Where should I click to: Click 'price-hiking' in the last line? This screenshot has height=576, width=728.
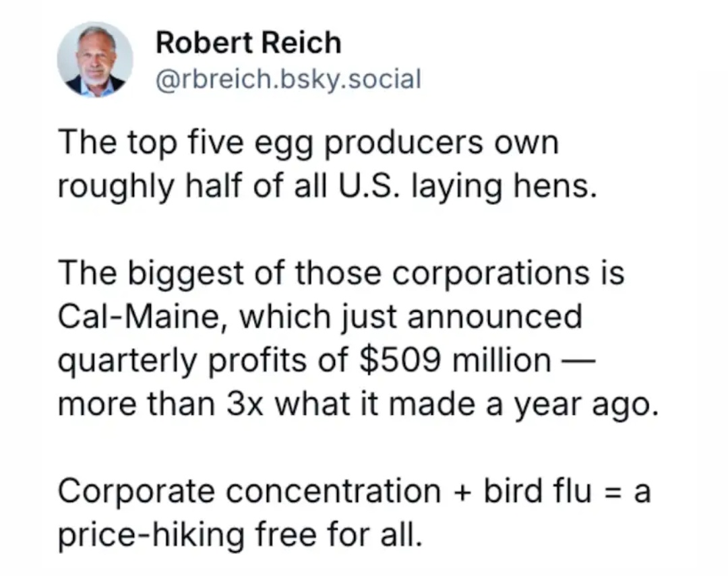tap(151, 536)
